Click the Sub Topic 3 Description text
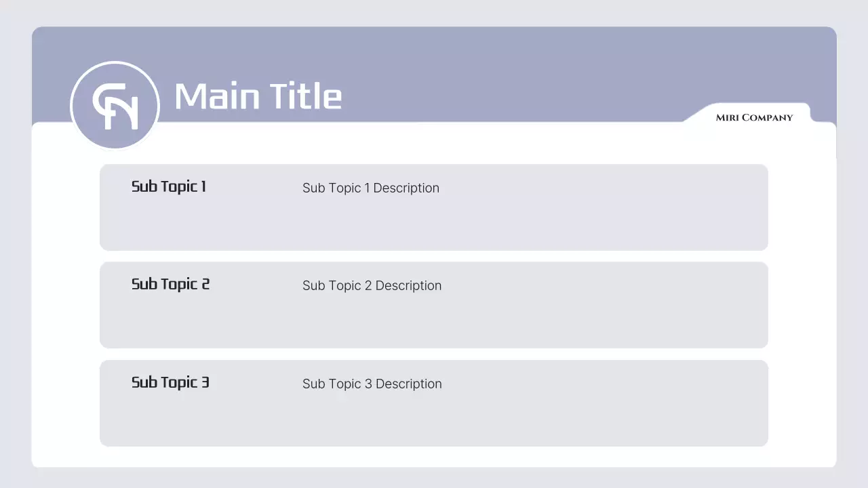 point(372,384)
